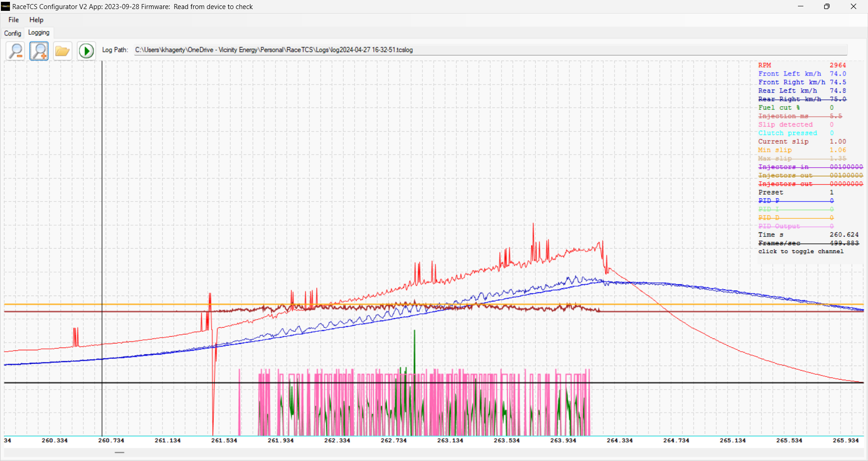
Task: Switch to the Config tab
Action: (13, 33)
